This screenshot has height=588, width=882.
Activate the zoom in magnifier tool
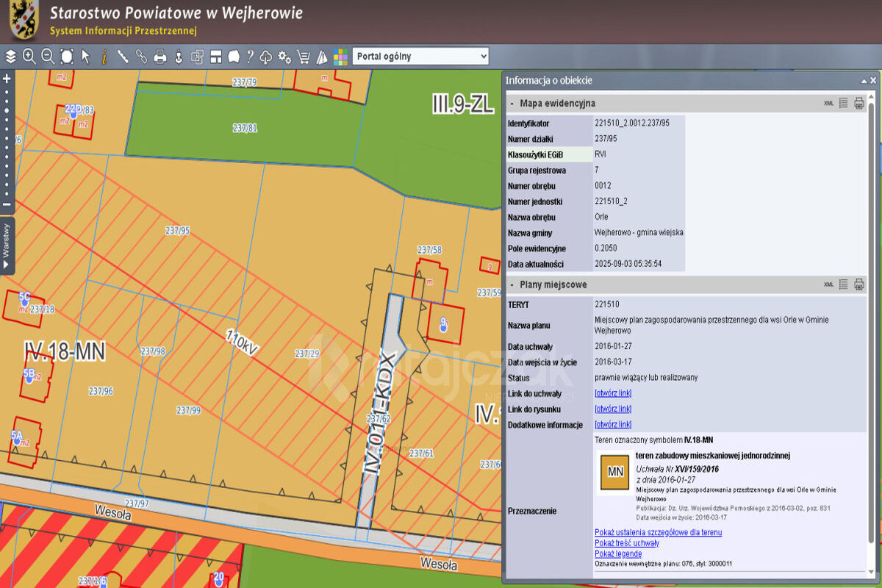28,57
